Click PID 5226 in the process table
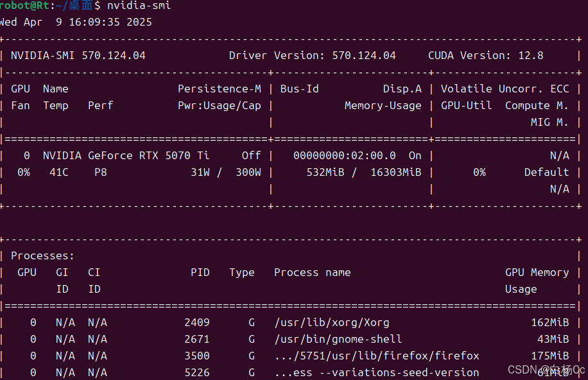 click(197, 372)
